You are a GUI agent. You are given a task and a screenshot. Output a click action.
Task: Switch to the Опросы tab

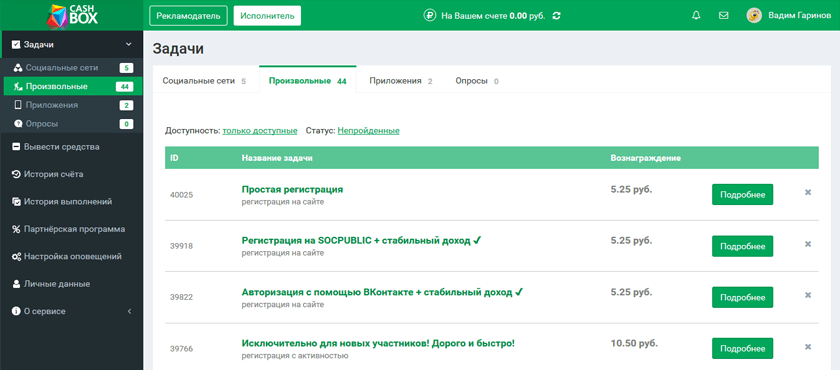pos(477,81)
